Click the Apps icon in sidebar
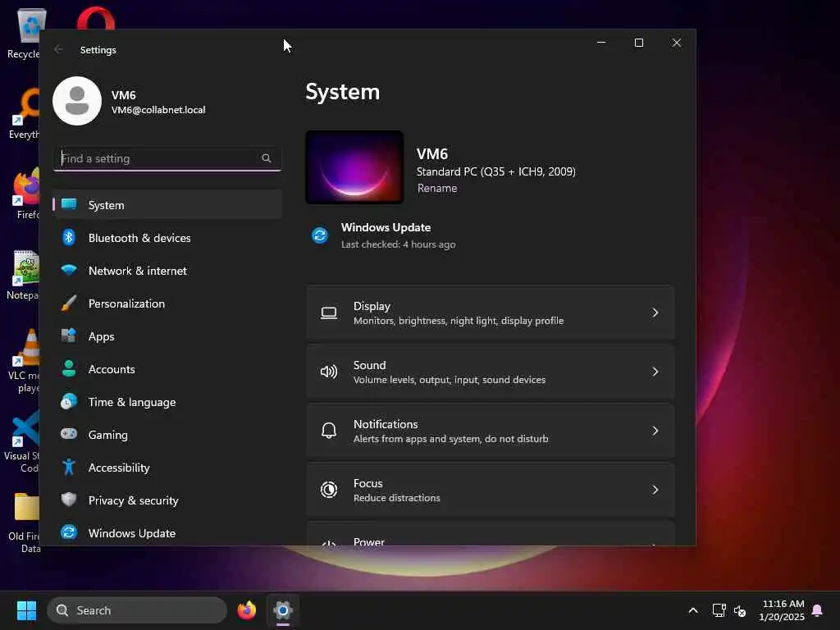Viewport: 840px width, 630px height. [69, 336]
